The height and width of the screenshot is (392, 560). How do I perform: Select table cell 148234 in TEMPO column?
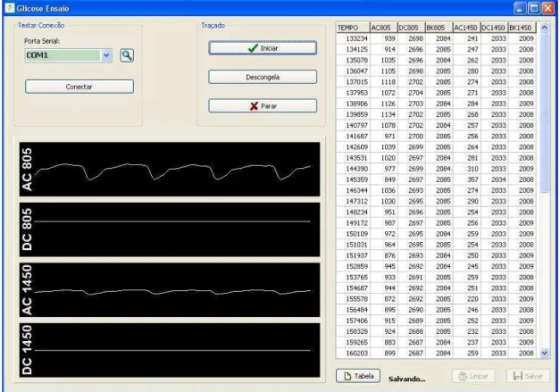tap(353, 212)
